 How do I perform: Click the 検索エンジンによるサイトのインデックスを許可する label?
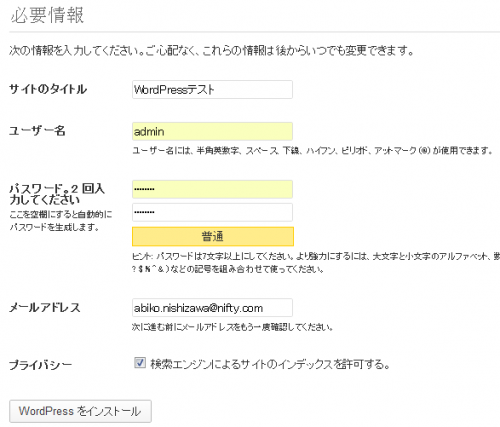pyautogui.click(x=270, y=364)
